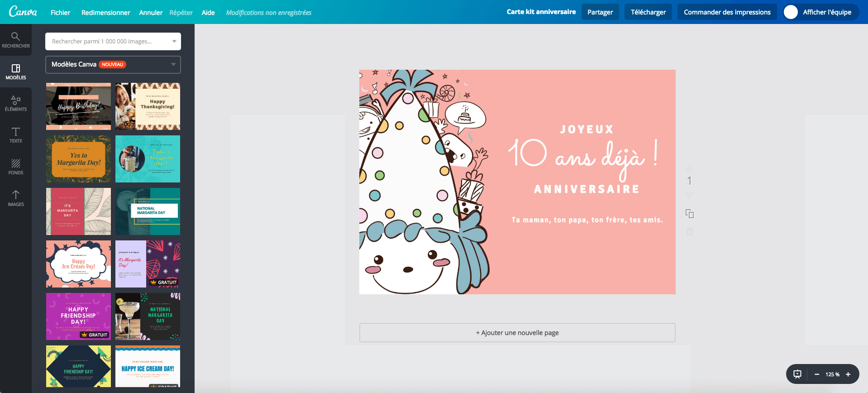Open the Images upload tab

pyautogui.click(x=16, y=198)
